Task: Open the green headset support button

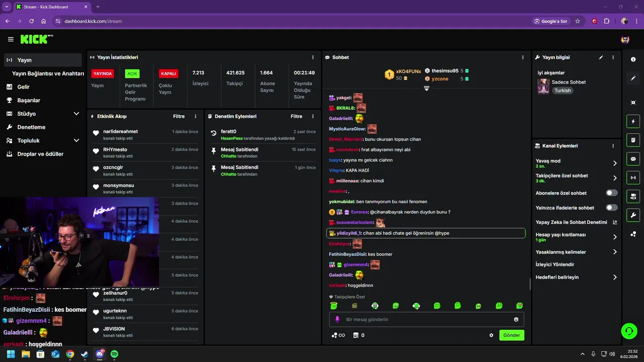Action: [x=629, y=331]
